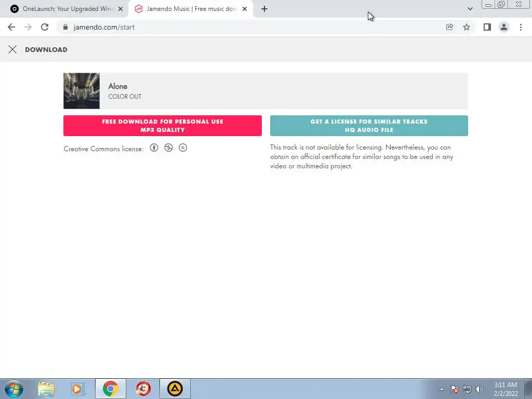
Task: Open the red swirl app in taskbar
Action: pyautogui.click(x=143, y=389)
